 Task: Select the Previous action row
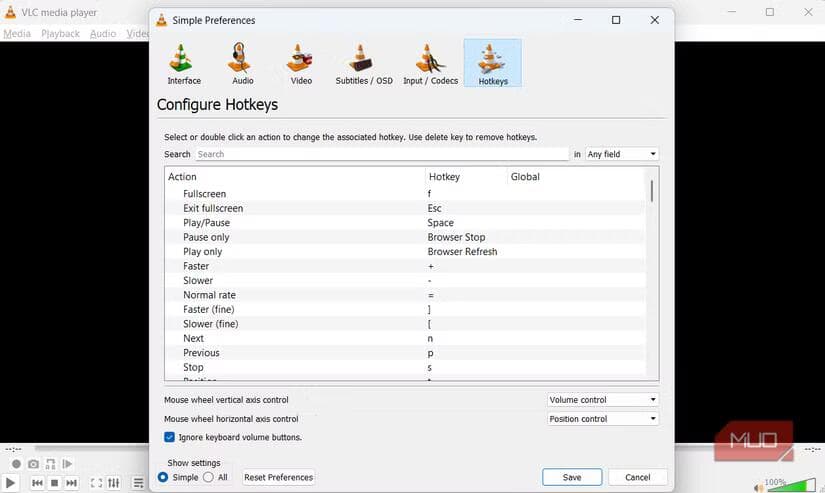point(405,353)
